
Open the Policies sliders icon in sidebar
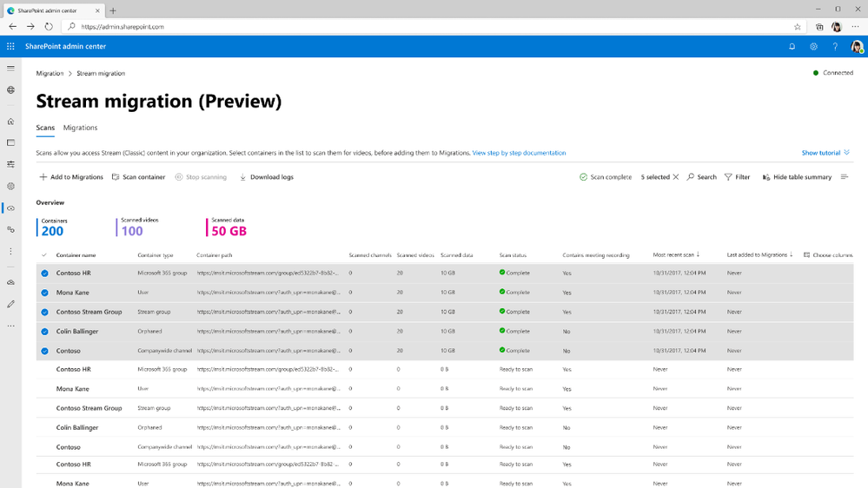pos(10,164)
